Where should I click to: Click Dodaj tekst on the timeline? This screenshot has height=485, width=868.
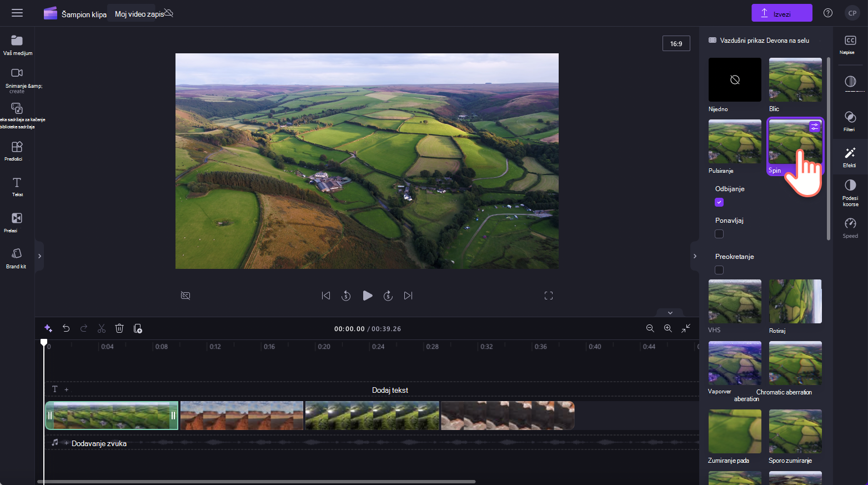coord(390,390)
